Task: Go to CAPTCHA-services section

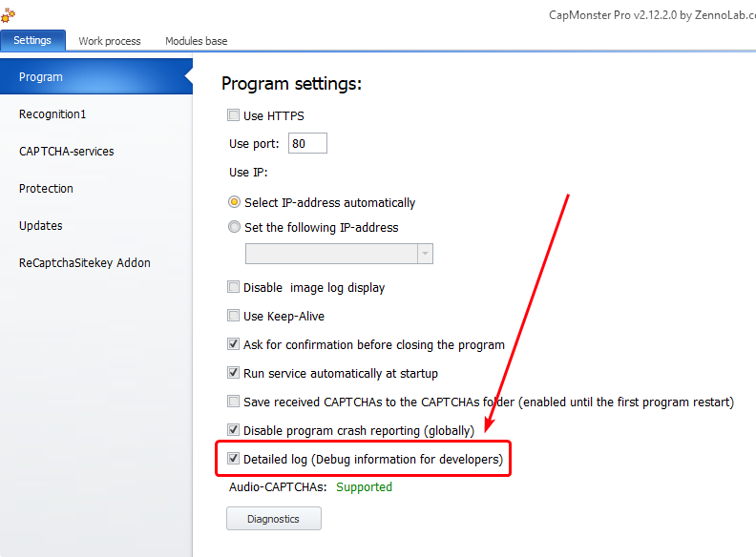Action: 67,152
